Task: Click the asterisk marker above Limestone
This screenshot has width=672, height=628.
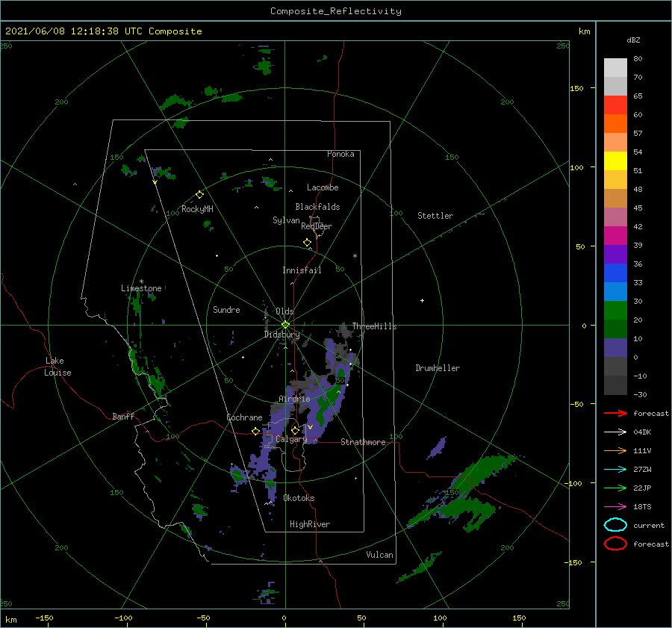Action: 141,282
